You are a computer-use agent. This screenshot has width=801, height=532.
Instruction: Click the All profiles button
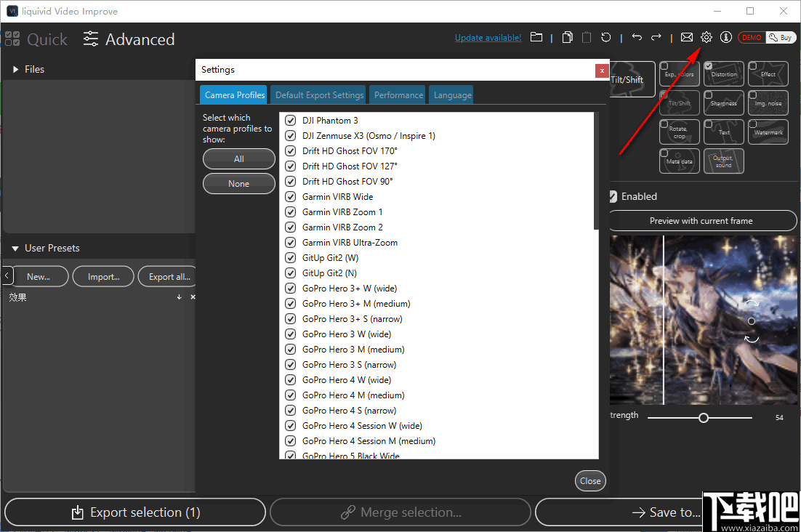pos(238,158)
